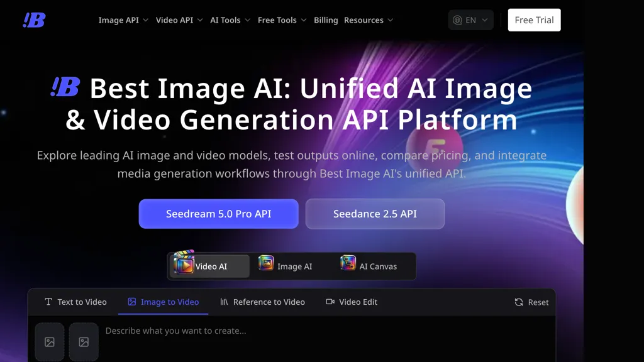Image resolution: width=644 pixels, height=362 pixels.
Task: Expand the AI Tools menu chevron
Action: pos(247,20)
